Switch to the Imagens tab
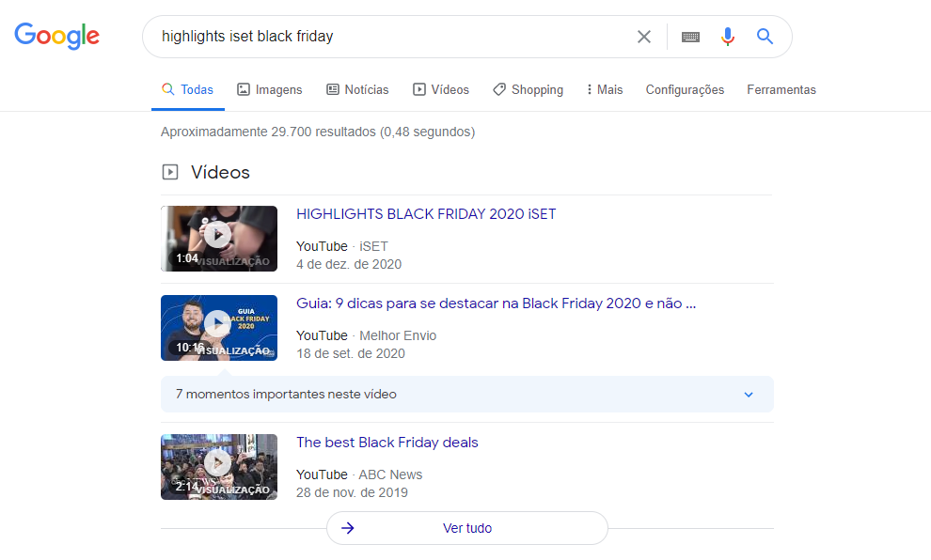This screenshot has width=931, height=560. point(270,89)
